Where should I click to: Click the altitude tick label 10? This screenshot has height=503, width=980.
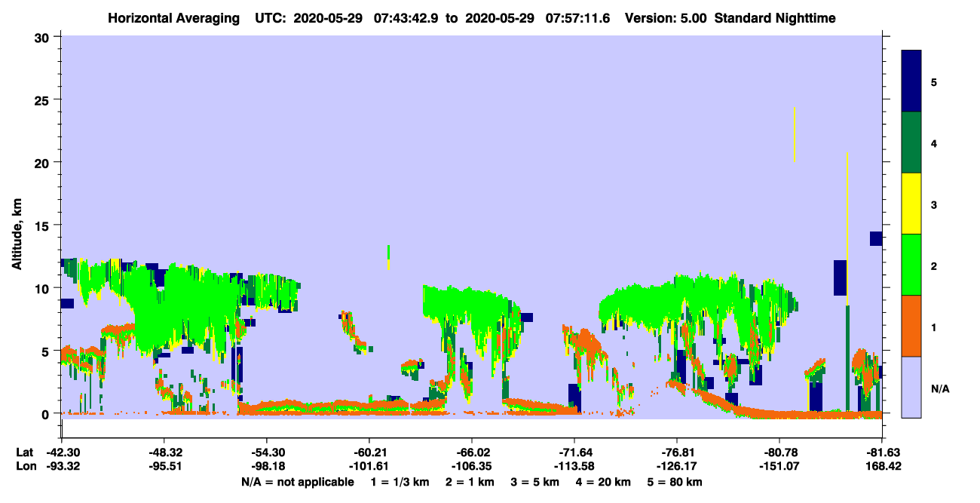click(x=44, y=288)
